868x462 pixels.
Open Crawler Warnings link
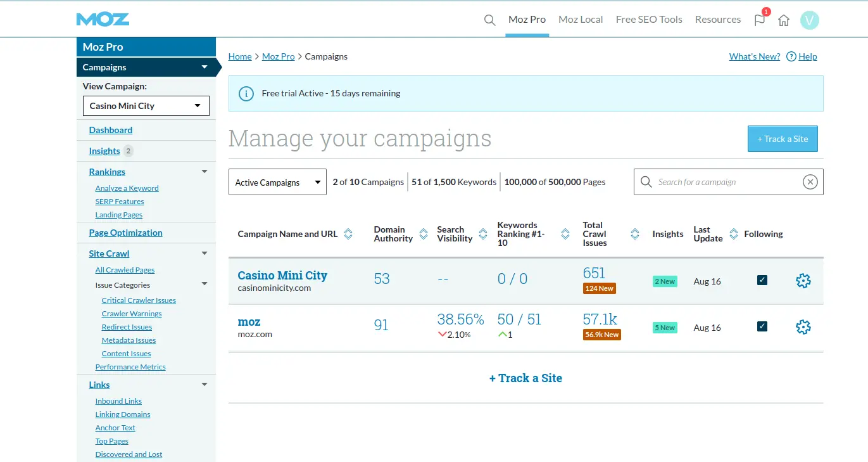click(x=132, y=314)
